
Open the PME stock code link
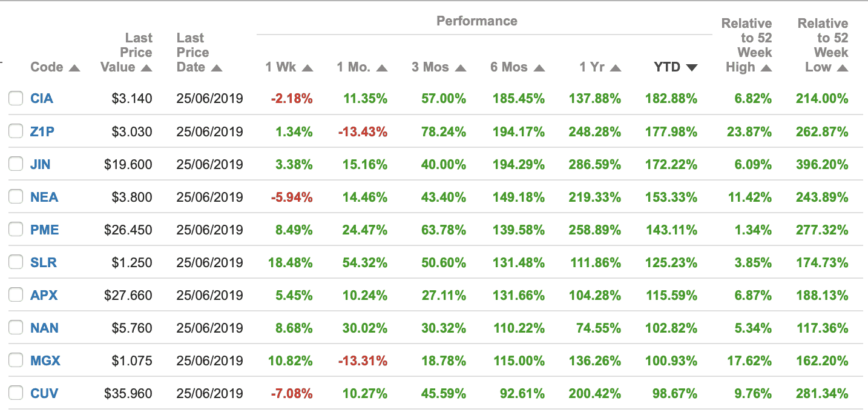pyautogui.click(x=45, y=230)
